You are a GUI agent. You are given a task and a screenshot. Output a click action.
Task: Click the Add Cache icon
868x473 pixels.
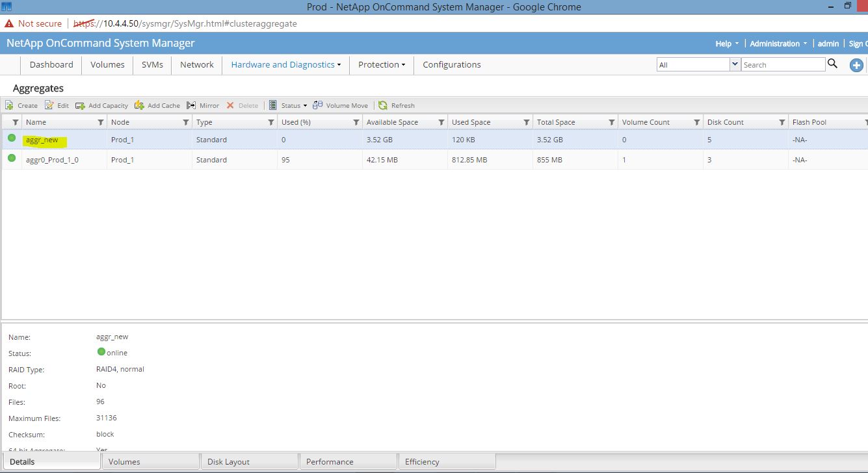point(138,105)
